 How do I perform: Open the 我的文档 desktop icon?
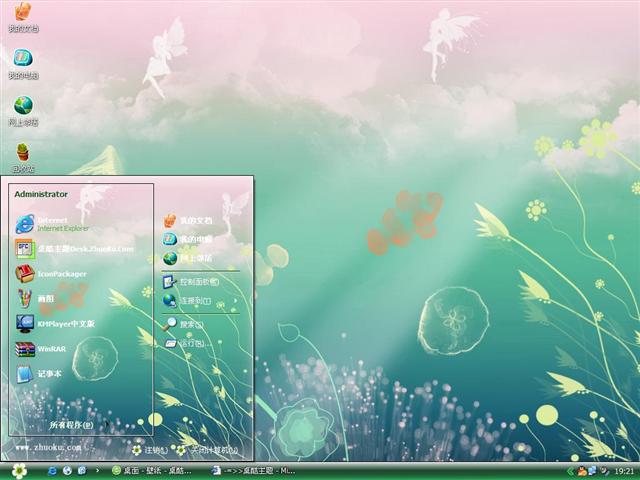click(x=23, y=17)
